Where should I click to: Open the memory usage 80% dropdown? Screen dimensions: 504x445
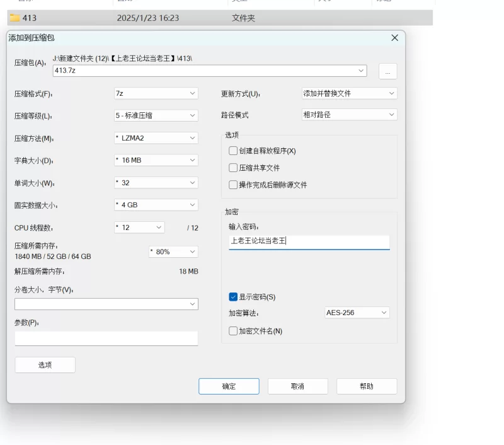coord(174,251)
